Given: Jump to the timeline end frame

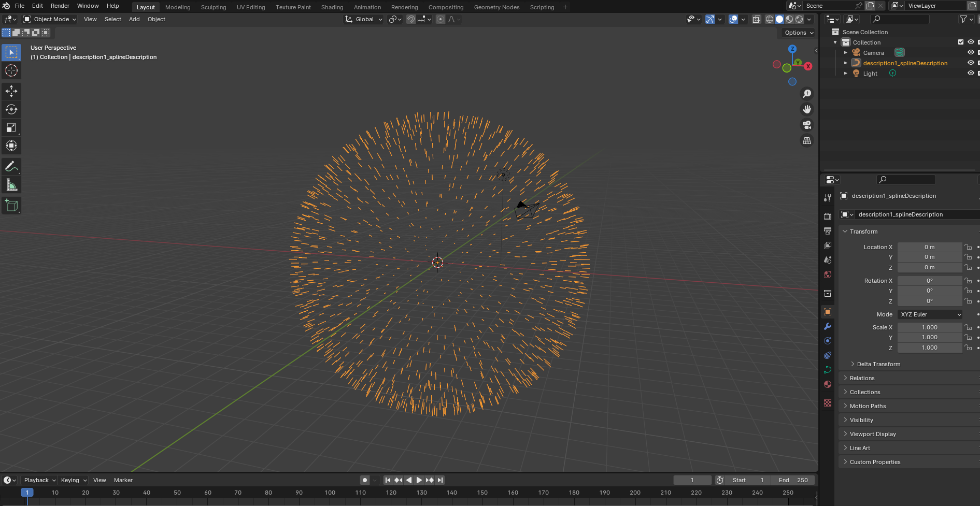Looking at the screenshot, I should [x=440, y=480].
